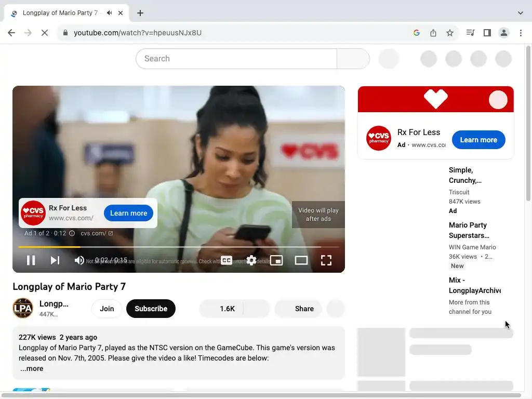The width and height of the screenshot is (532, 399).
Task: Open the ad info icon beside 0:12
Action: click(x=72, y=233)
